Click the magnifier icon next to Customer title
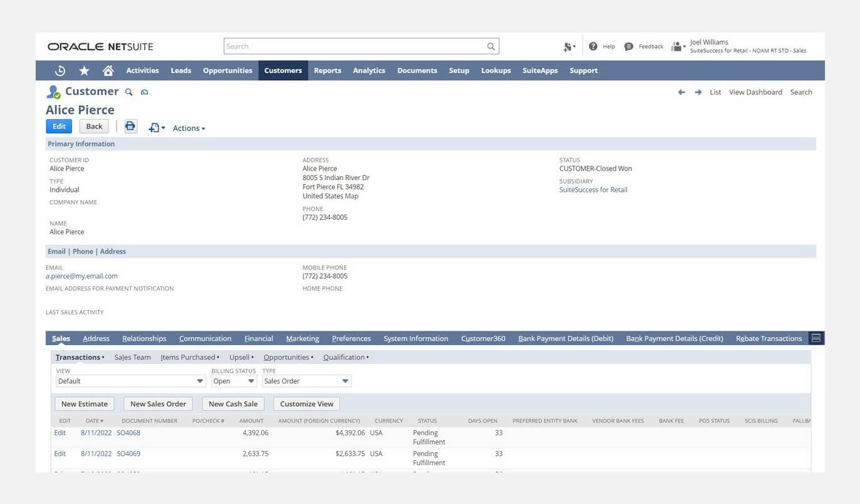Screen dimensions: 860x504 click(x=129, y=92)
